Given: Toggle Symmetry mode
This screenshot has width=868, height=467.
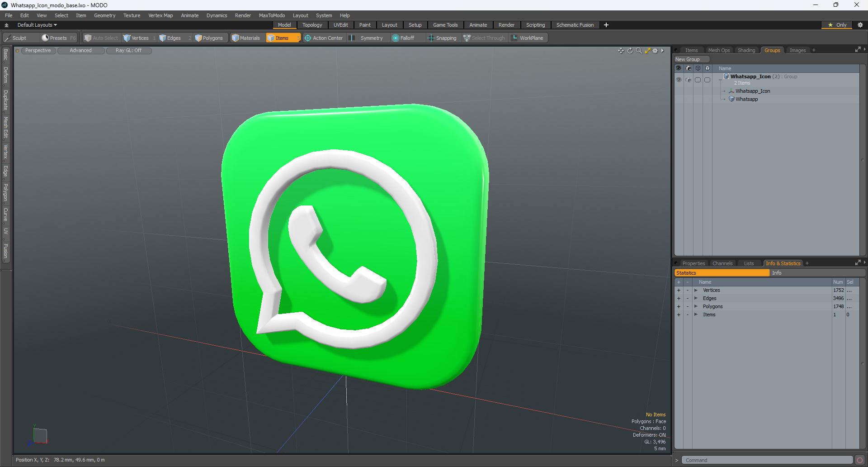Looking at the screenshot, I should (367, 38).
